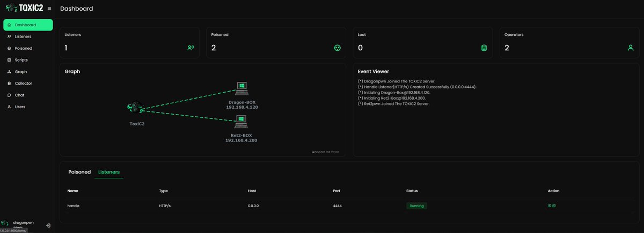This screenshot has height=233, width=644.
Task: Select the Ret2-BOX computer node
Action: [x=241, y=122]
